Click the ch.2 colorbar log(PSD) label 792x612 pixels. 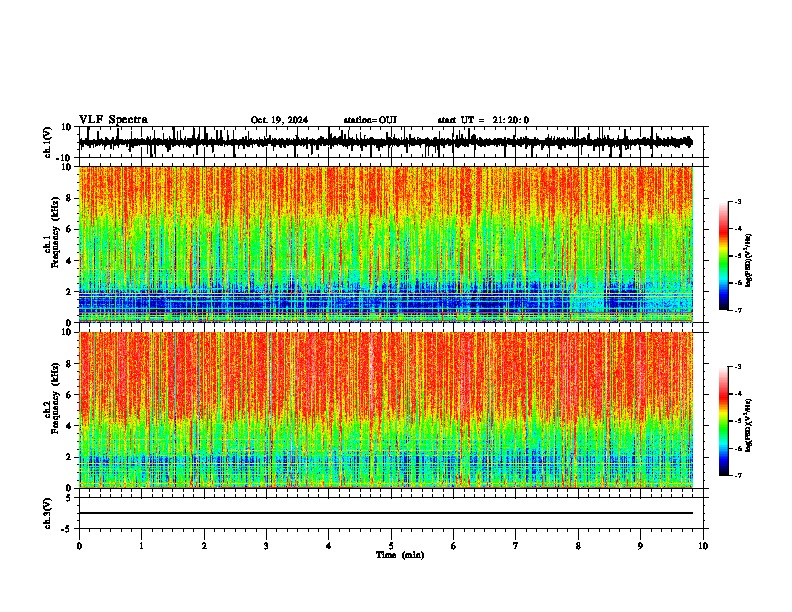tap(748, 425)
